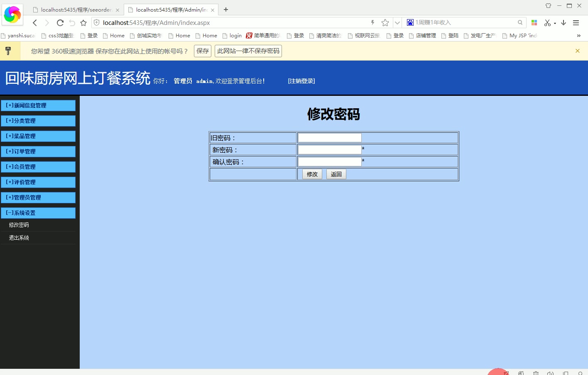588x375 pixels.
Task: Open site security shield info icon
Action: coord(97,22)
